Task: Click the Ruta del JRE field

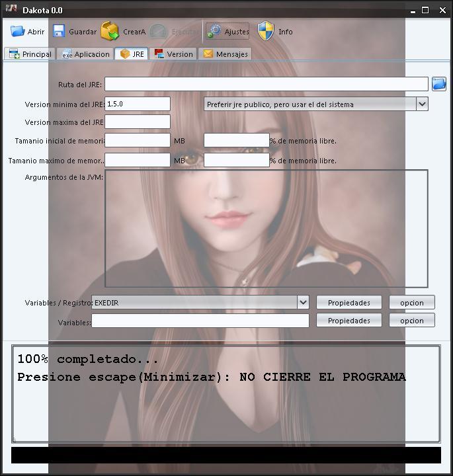Action: pos(266,84)
